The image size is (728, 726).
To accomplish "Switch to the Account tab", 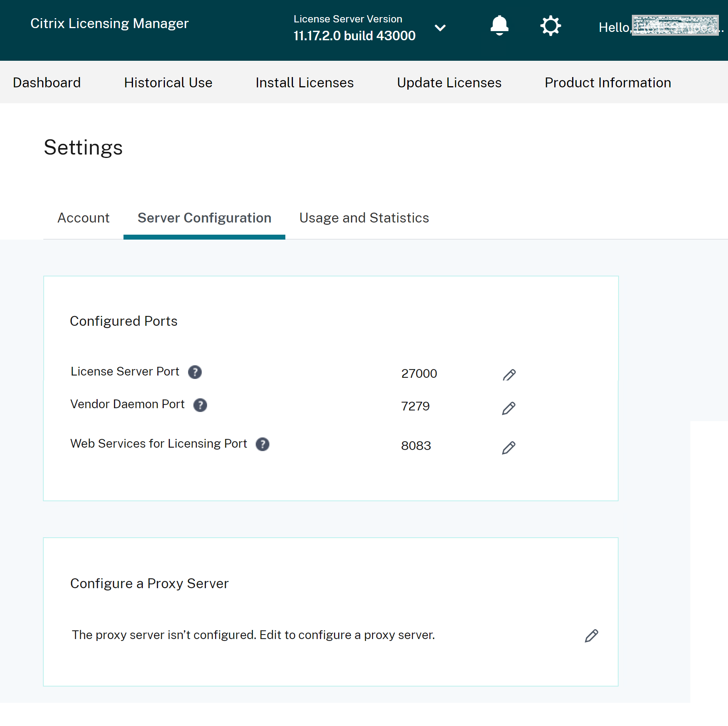I will (83, 218).
